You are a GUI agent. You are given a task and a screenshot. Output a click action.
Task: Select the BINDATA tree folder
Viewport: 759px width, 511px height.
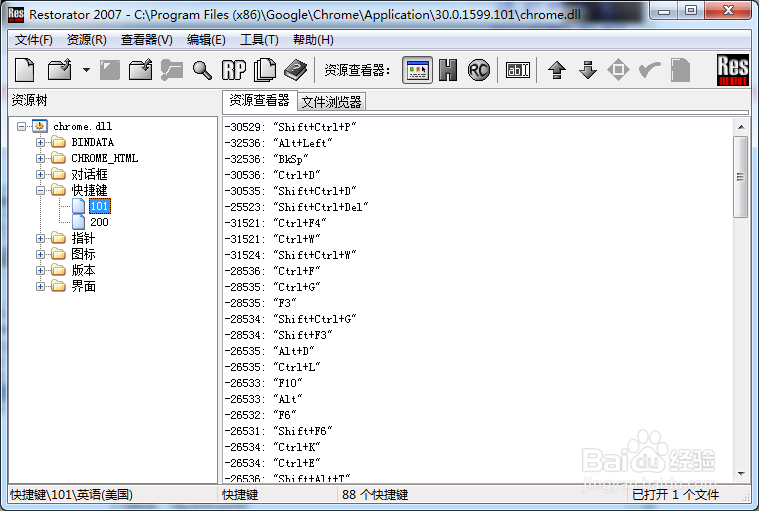pos(92,142)
